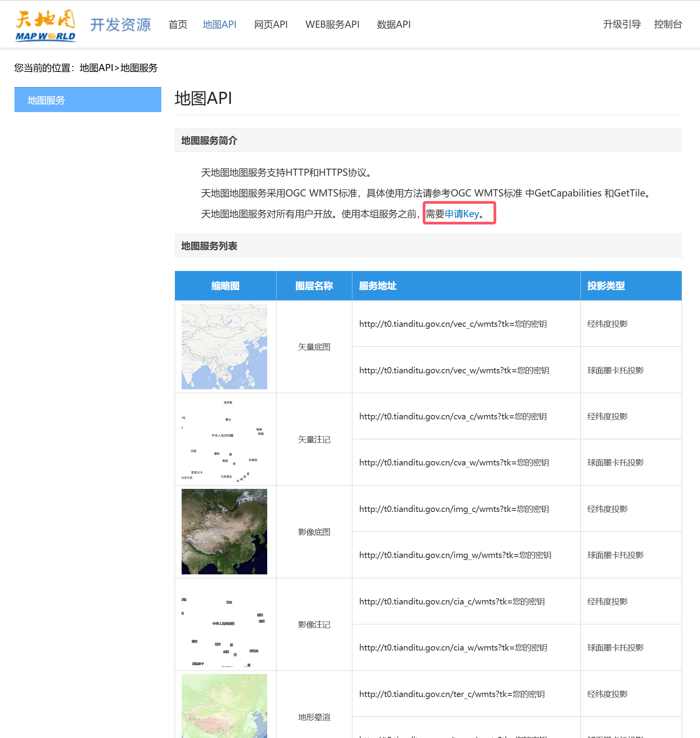Click the 影像底图 satellite imagery thumbnail
700x738 pixels.
point(224,532)
